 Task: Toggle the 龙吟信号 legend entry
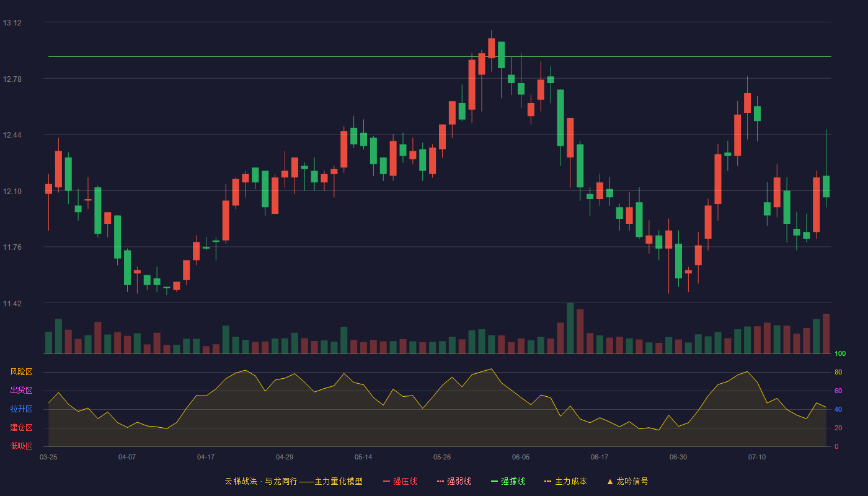[627, 481]
